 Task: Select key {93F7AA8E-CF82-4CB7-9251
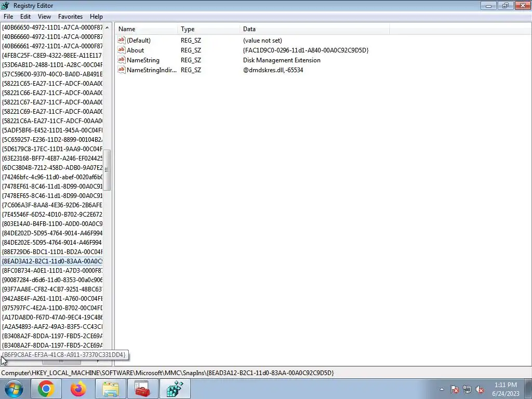click(52, 289)
